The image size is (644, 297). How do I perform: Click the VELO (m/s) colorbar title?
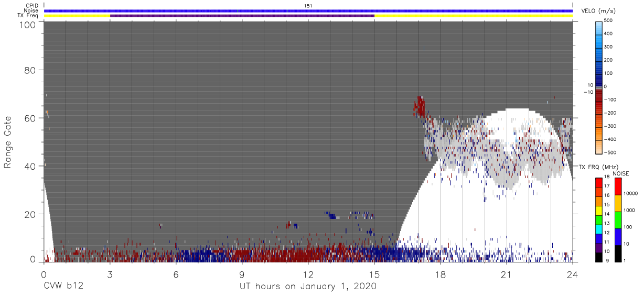coord(599,12)
